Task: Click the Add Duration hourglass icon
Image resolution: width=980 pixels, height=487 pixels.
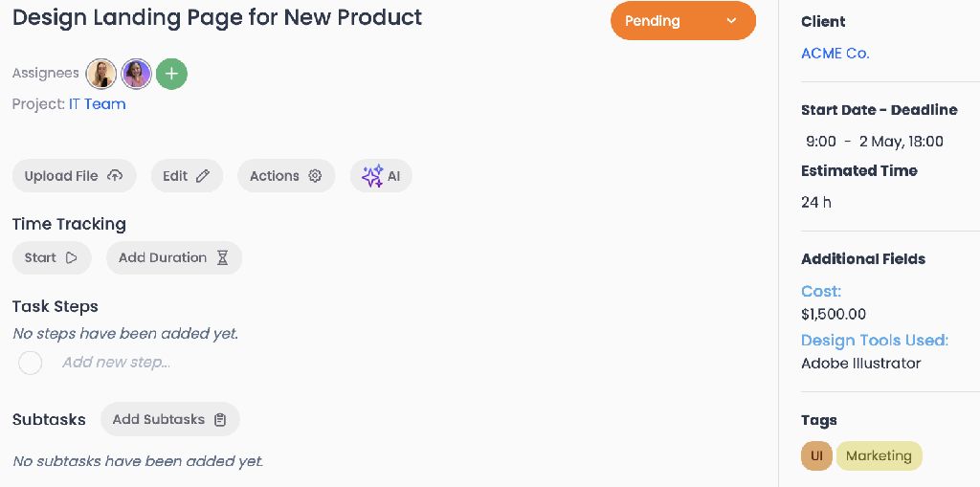Action: tap(222, 257)
